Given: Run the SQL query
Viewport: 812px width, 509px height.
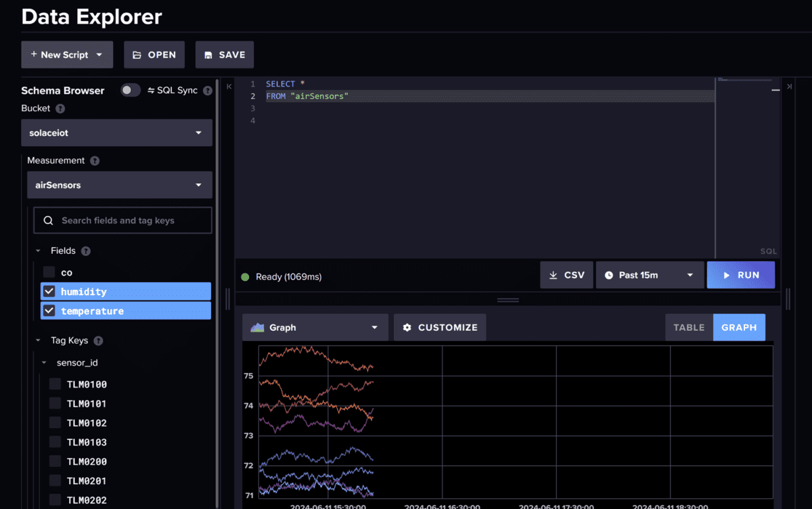Looking at the screenshot, I should [740, 275].
